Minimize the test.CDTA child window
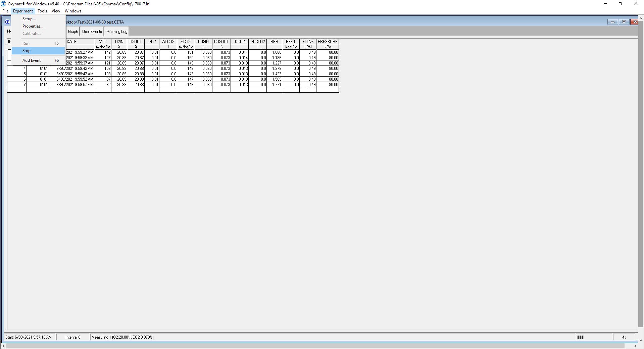Screen dimensions: 644x349 point(612,22)
